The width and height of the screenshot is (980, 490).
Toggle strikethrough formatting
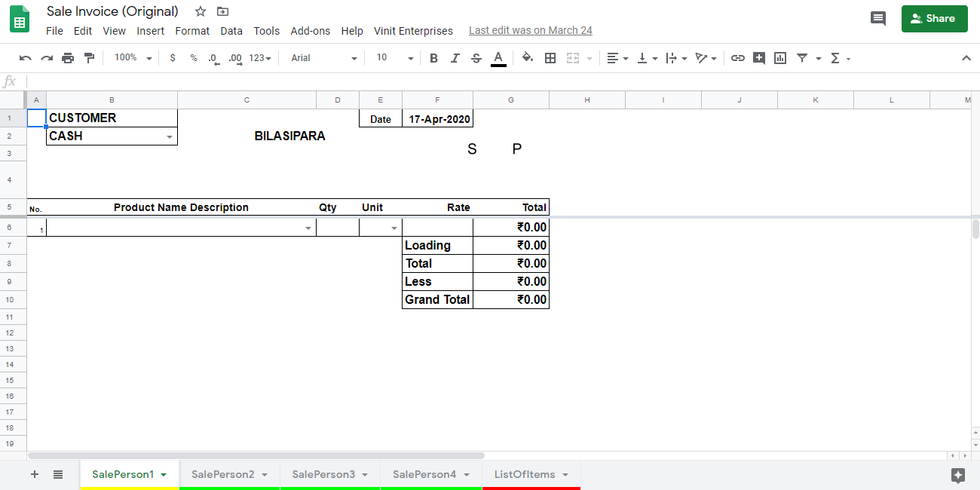pyautogui.click(x=476, y=57)
